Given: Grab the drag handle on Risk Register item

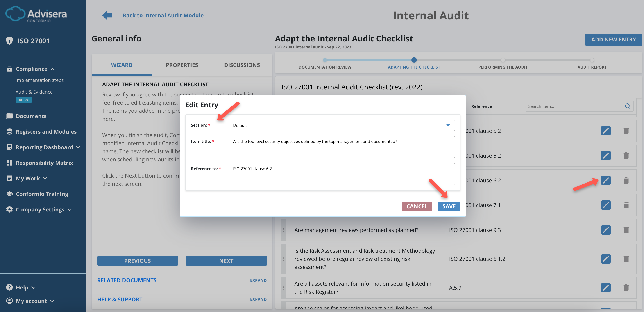Looking at the screenshot, I should coord(284,287).
